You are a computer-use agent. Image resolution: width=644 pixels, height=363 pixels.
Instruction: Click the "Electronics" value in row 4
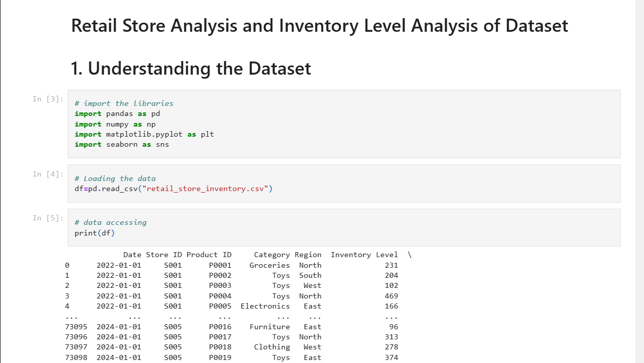click(x=265, y=306)
